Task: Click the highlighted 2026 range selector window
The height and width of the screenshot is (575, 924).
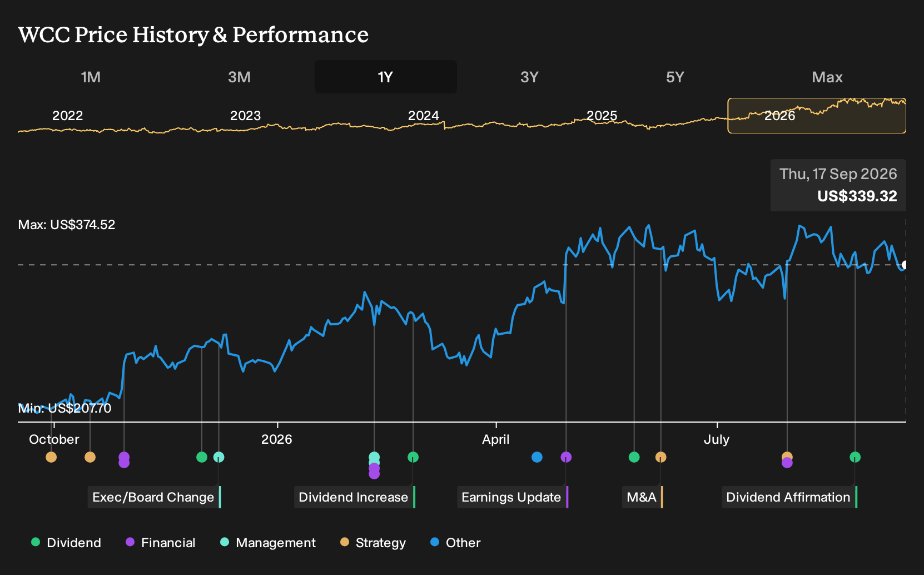Action: tap(817, 116)
